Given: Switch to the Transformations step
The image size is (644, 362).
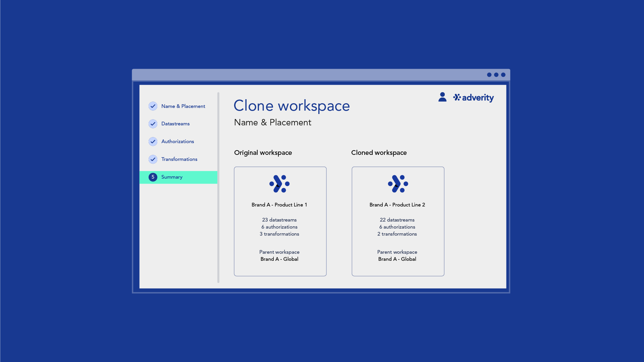Looking at the screenshot, I should pos(179,159).
